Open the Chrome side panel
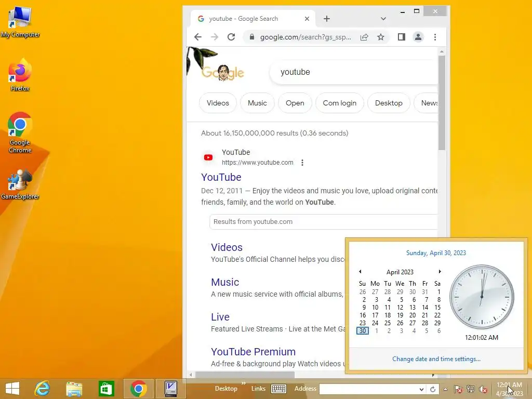 point(402,37)
